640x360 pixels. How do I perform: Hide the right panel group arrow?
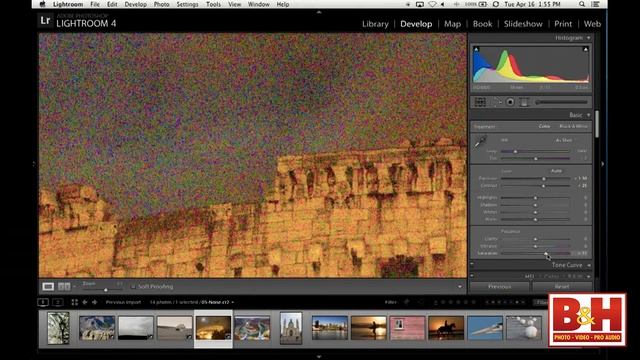pyautogui.click(x=602, y=164)
